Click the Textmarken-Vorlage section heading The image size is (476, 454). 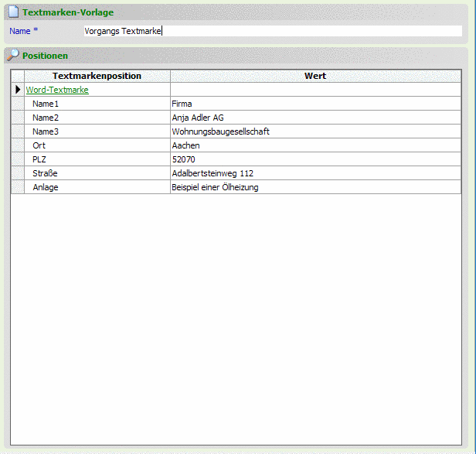coord(68,12)
